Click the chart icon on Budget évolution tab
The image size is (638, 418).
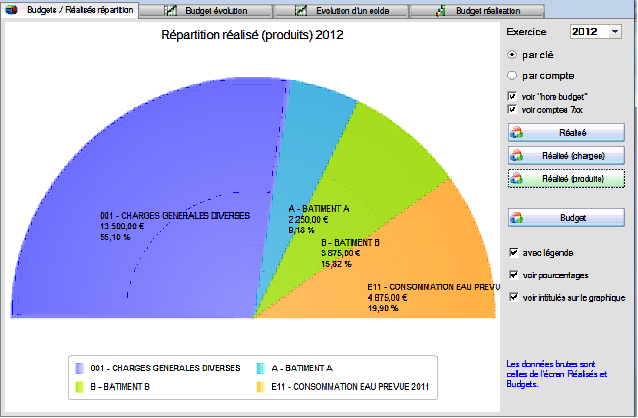tap(171, 10)
